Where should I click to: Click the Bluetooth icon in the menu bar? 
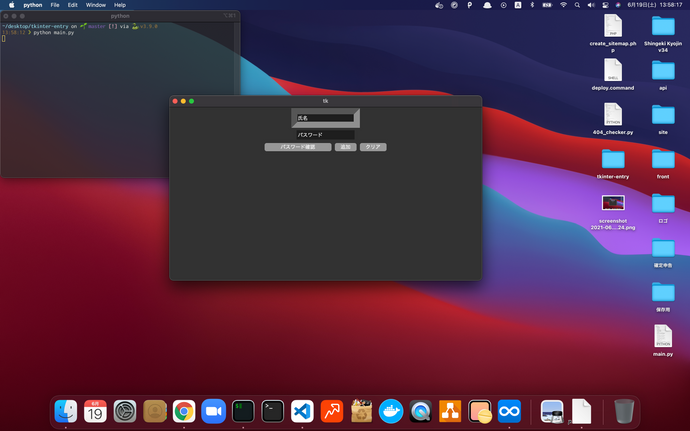pos(532,5)
